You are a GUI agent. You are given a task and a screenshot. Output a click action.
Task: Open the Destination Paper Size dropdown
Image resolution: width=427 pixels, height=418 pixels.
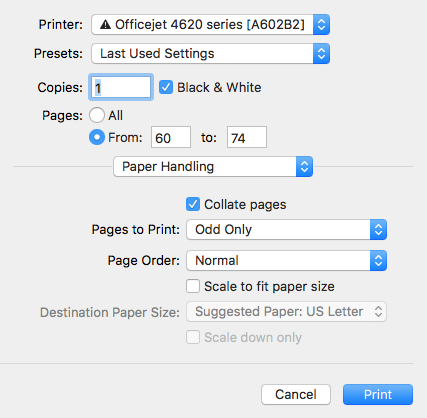pos(287,312)
